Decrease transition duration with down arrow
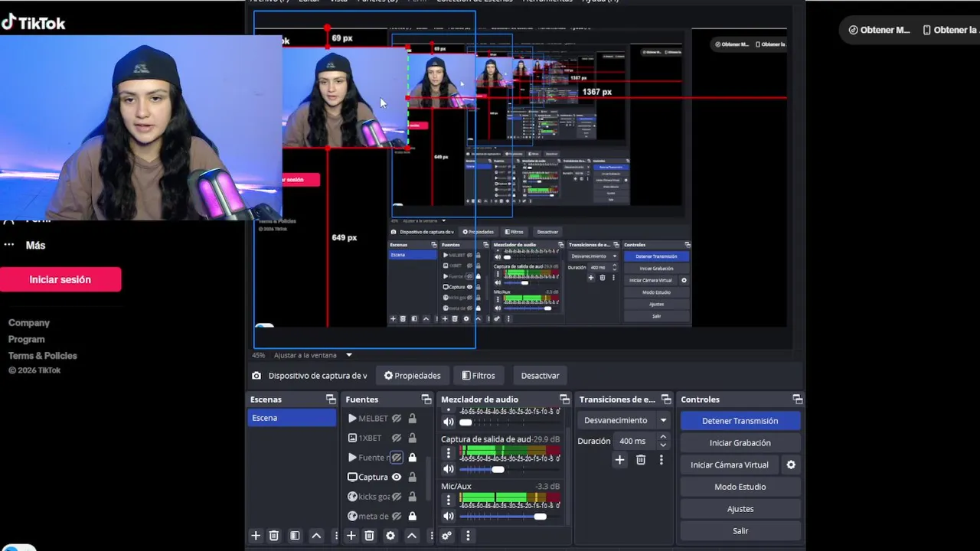Viewport: 980px width, 551px height. [x=663, y=445]
